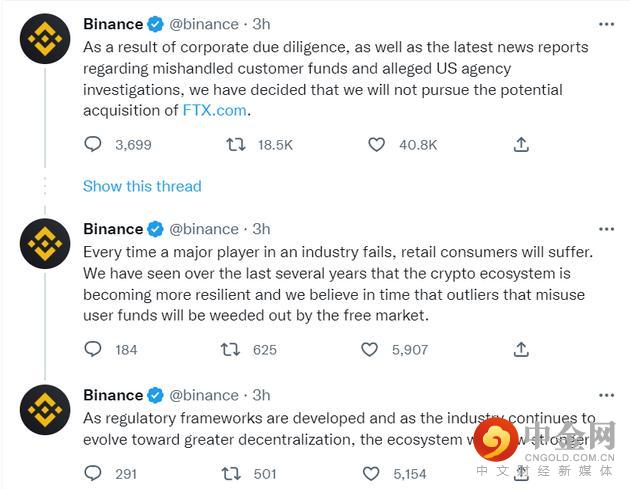Open the FTX.com link
The height and width of the screenshot is (489, 630).
(x=215, y=110)
